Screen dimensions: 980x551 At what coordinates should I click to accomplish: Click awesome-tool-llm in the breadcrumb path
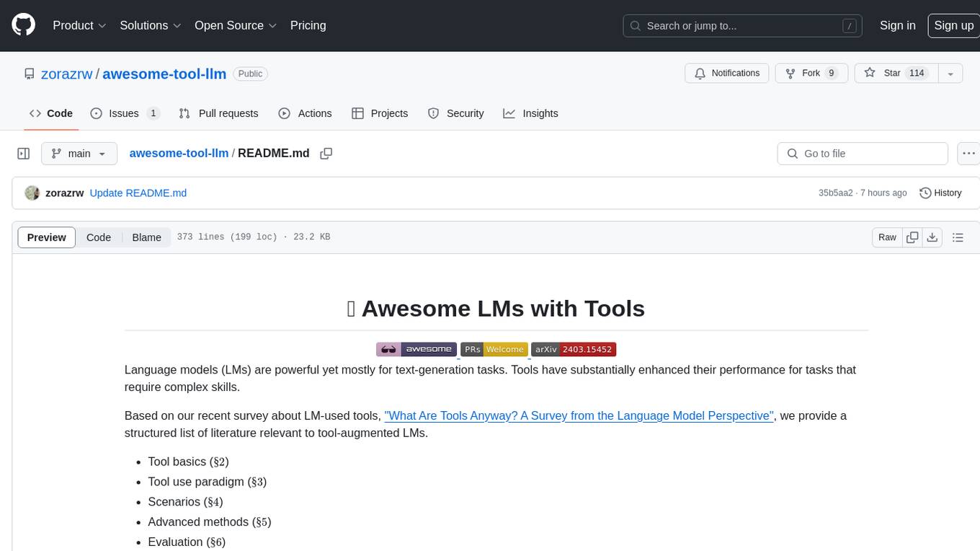179,154
